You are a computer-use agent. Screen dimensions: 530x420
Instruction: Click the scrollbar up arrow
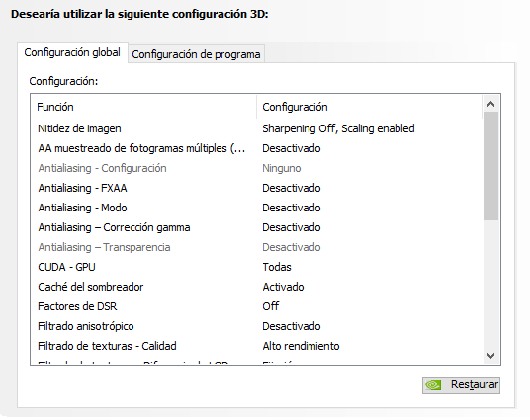(x=490, y=104)
